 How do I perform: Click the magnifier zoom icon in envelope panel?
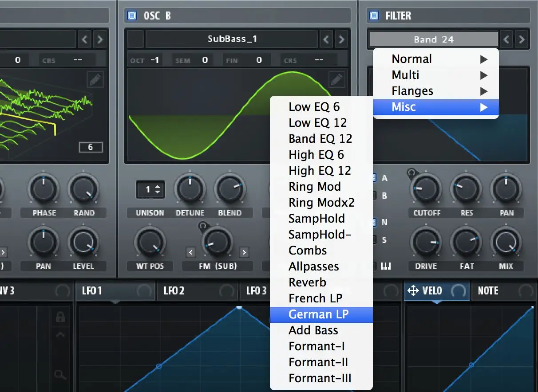coord(60,376)
